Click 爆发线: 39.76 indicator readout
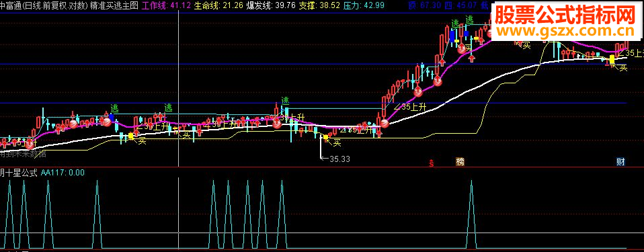The image size is (644, 252). click(271, 5)
